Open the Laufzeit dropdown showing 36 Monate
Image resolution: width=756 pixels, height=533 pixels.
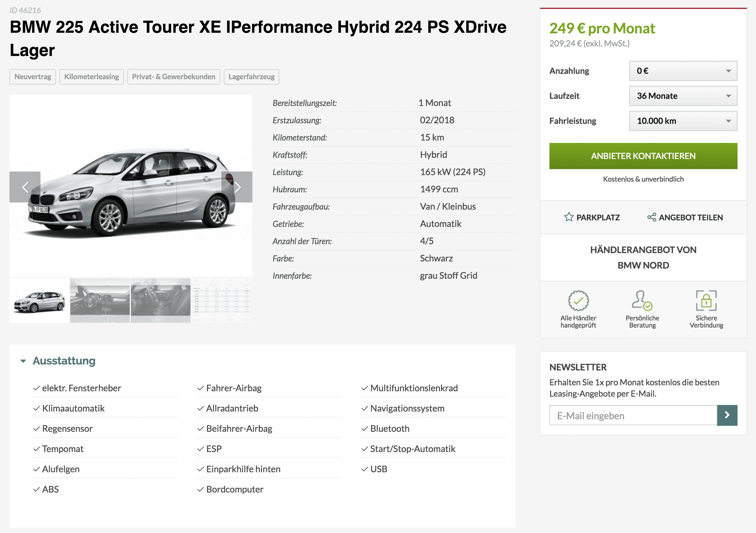point(683,96)
